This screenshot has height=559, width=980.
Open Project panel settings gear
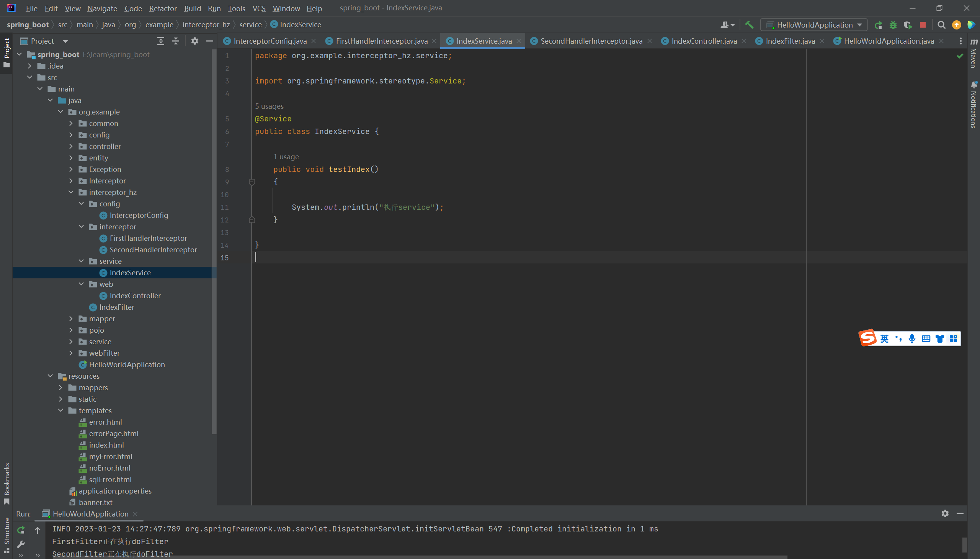click(x=194, y=41)
